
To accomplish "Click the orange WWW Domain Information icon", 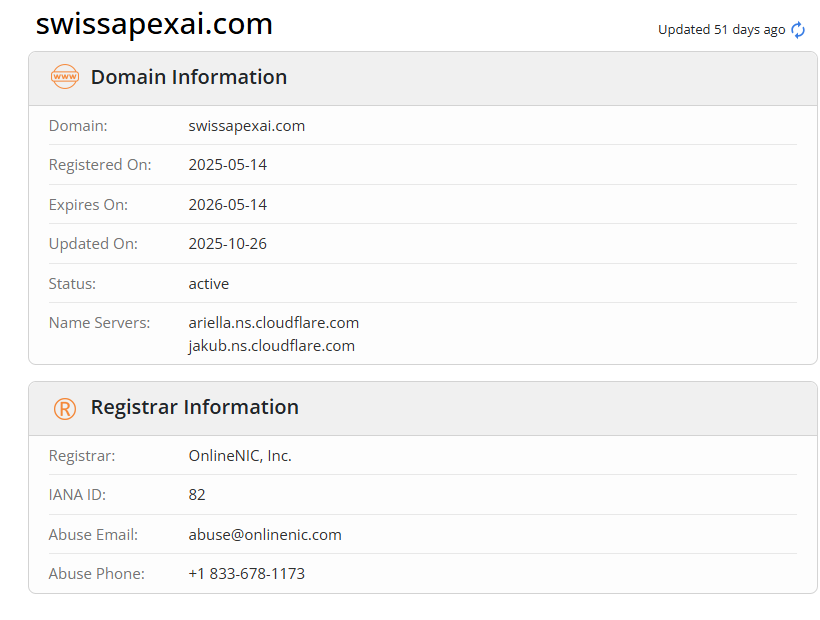I will click(65, 77).
